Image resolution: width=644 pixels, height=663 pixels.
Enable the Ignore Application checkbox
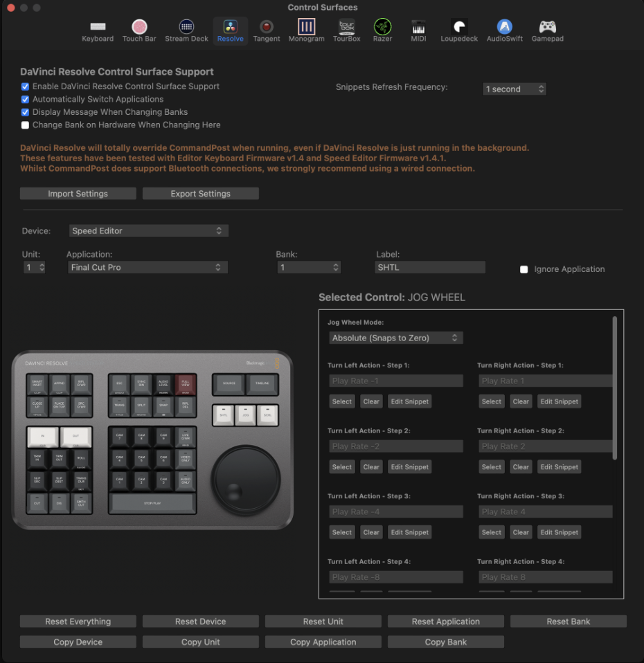[x=524, y=269]
